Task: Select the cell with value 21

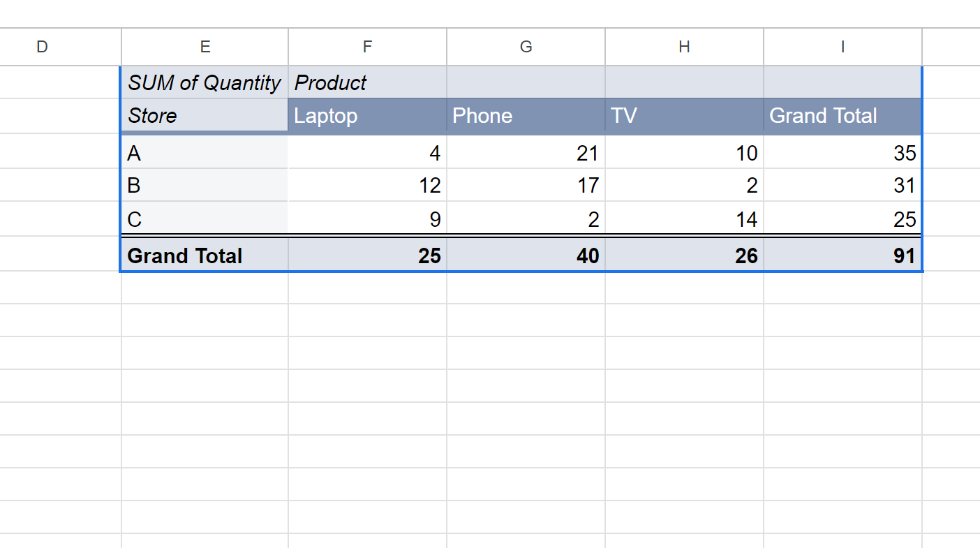Action: point(526,152)
